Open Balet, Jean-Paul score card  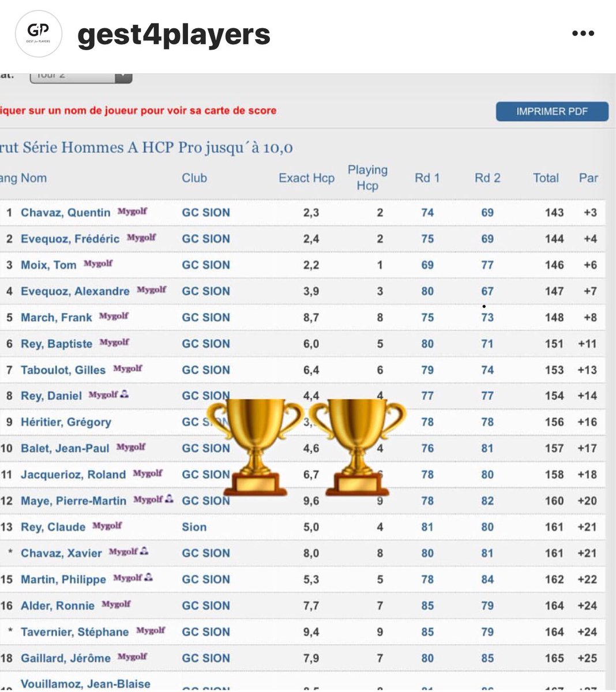click(65, 448)
